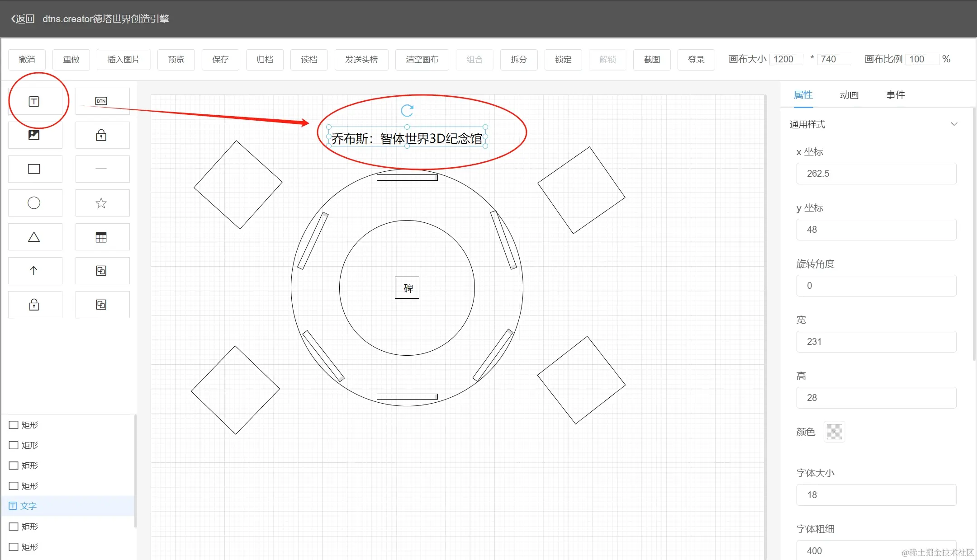Image resolution: width=977 pixels, height=560 pixels.
Task: Click the 旋转角度 input field
Action: point(876,286)
